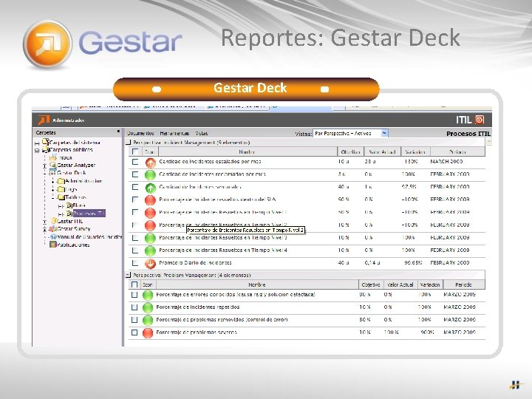The image size is (532, 399).
Task: Check the box for Porcentaje de Incidentes repetidos
Action: coord(134,307)
